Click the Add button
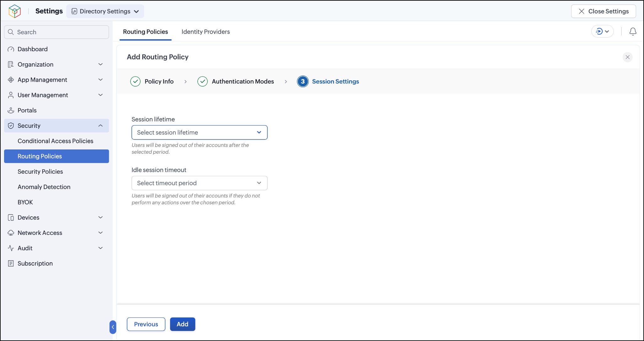 click(x=183, y=324)
